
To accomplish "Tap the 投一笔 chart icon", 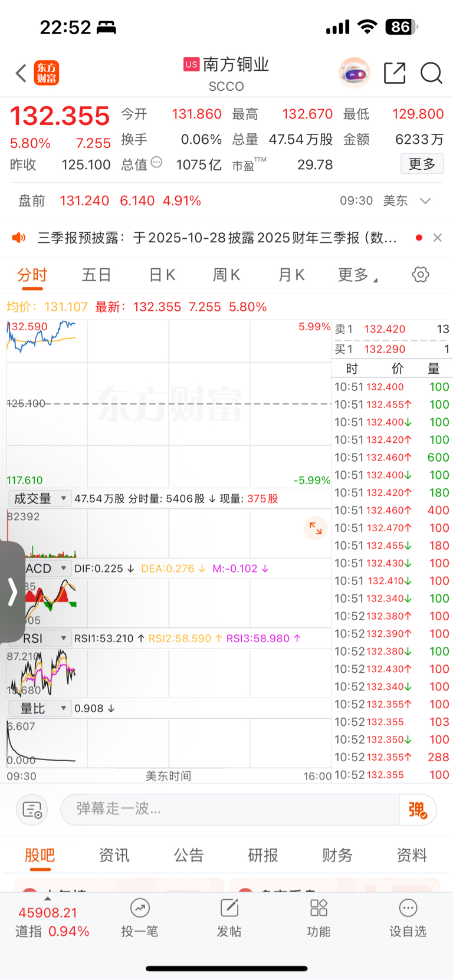I will pyautogui.click(x=140, y=908).
